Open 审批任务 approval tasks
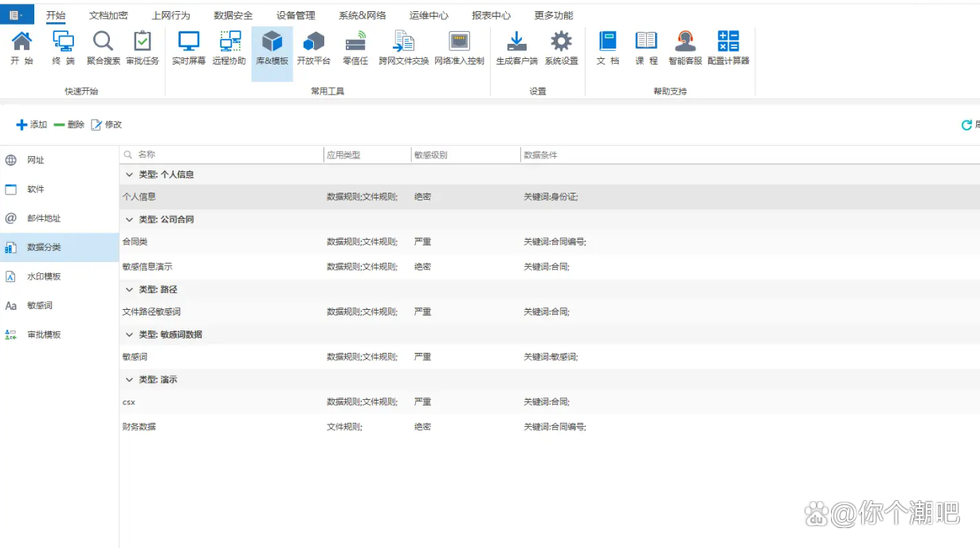Screen dimensions: 980x548 click(x=143, y=48)
